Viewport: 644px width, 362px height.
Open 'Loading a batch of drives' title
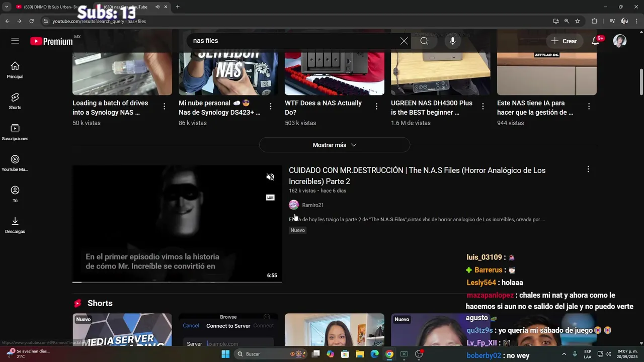click(110, 108)
